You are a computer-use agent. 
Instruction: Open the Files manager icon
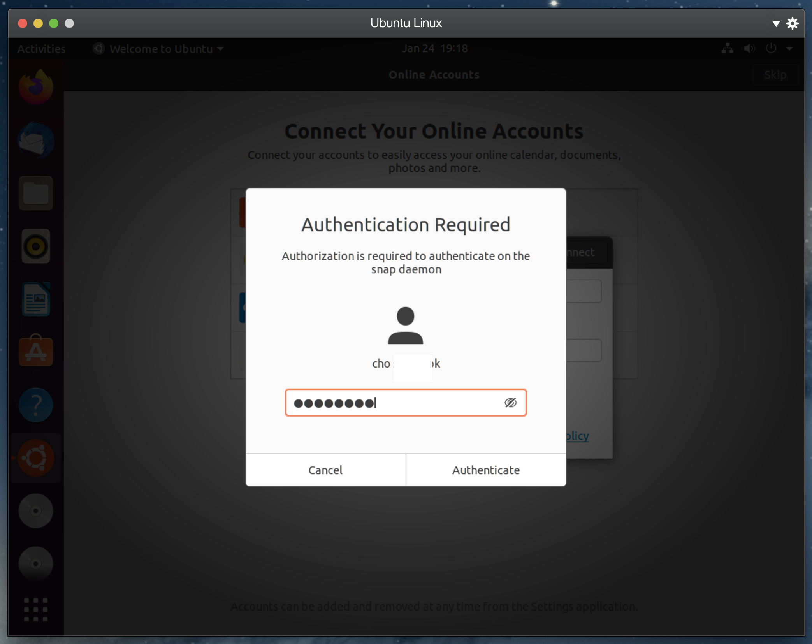[36, 193]
